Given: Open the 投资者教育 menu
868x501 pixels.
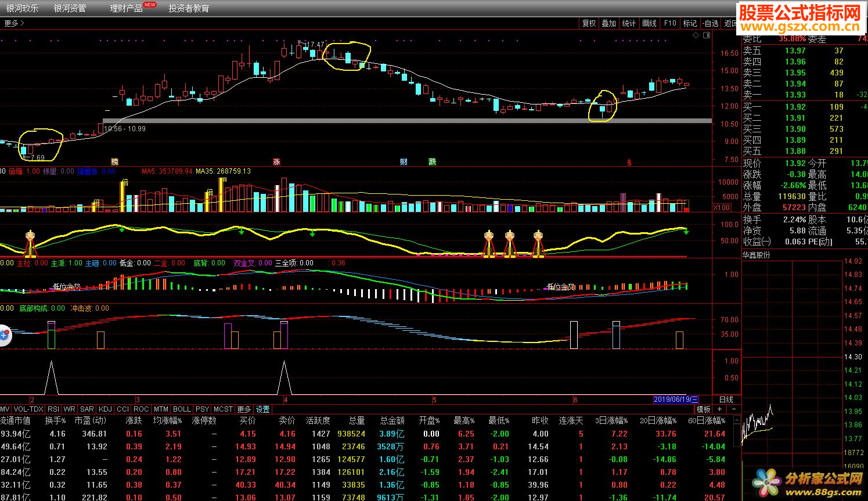Looking at the screenshot, I should [x=189, y=8].
